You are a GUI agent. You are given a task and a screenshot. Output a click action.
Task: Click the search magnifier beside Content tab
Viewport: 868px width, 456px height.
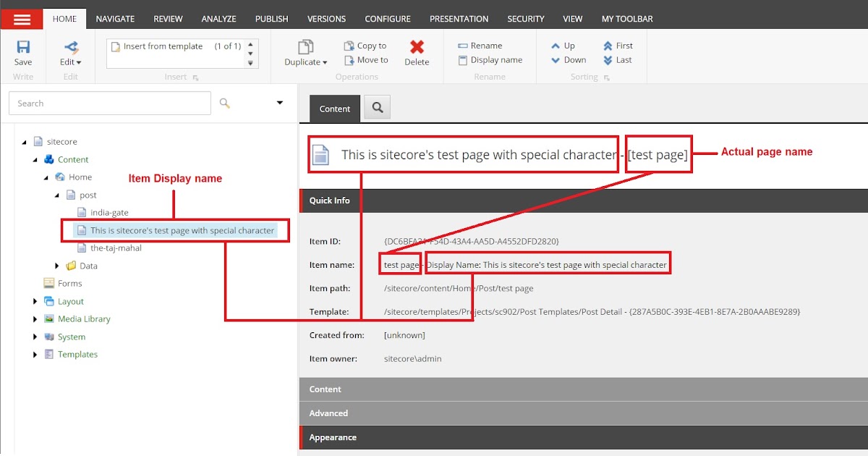pyautogui.click(x=376, y=107)
